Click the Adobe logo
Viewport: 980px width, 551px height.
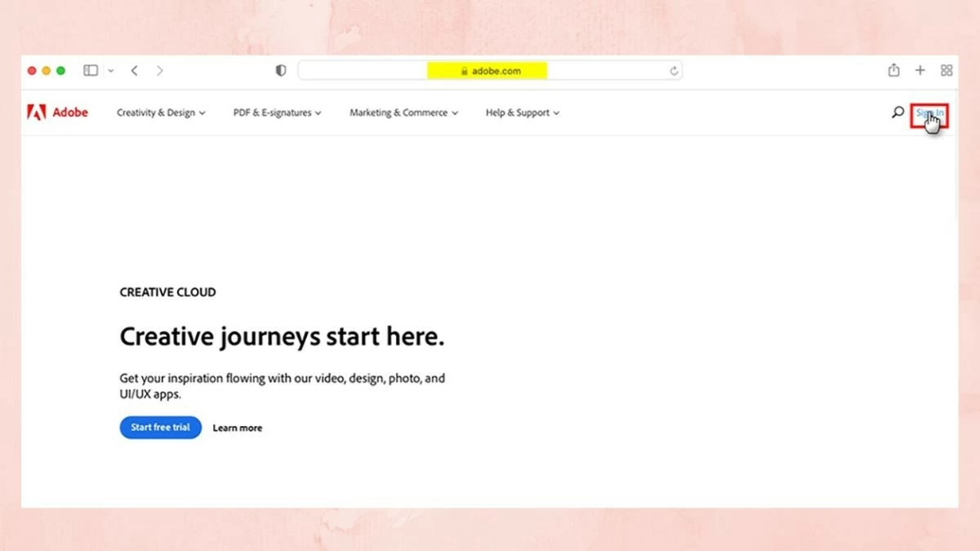(58, 113)
